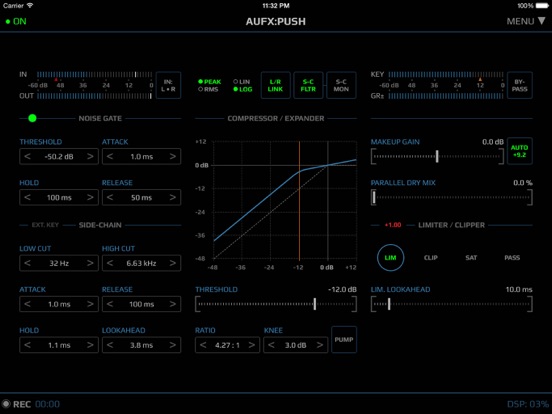552x414 pixels.
Task: Select PASS limiter mode
Action: pos(512,258)
